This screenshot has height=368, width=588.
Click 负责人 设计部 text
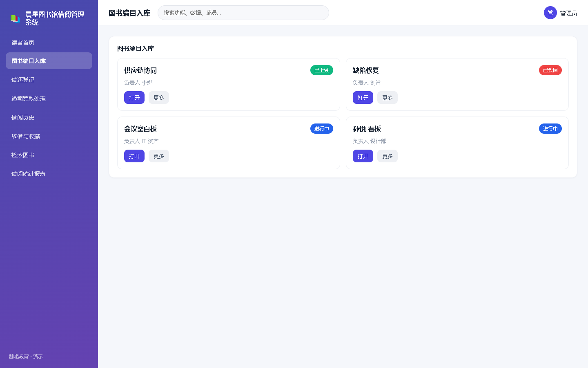370,141
